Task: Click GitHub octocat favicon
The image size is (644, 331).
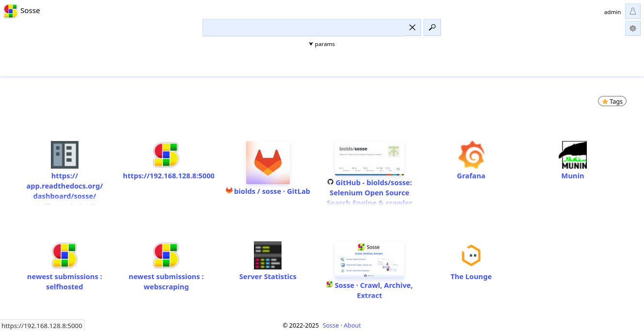Action: tap(330, 182)
